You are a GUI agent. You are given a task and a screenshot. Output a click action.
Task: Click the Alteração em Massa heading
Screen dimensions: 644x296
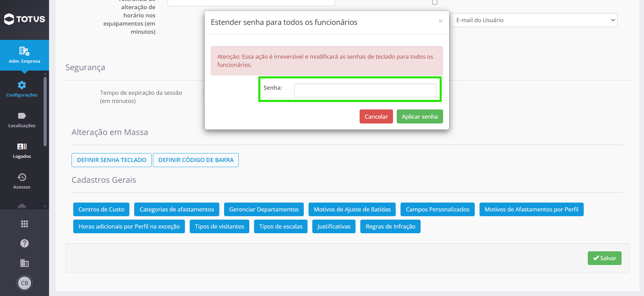click(x=110, y=132)
